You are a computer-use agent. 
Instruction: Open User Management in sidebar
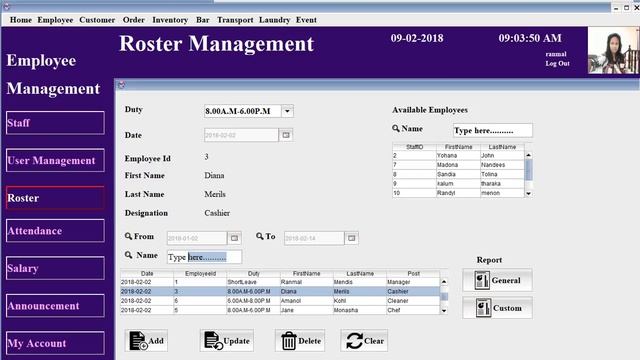[x=55, y=160]
